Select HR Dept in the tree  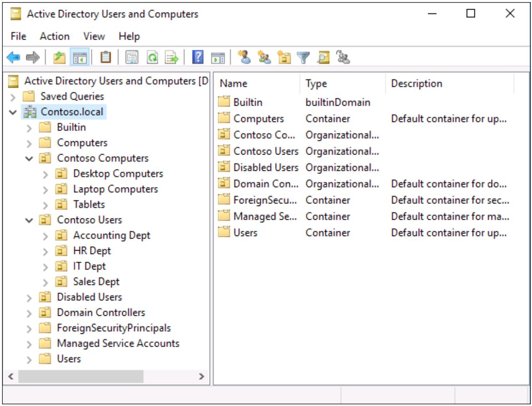pyautogui.click(x=92, y=251)
